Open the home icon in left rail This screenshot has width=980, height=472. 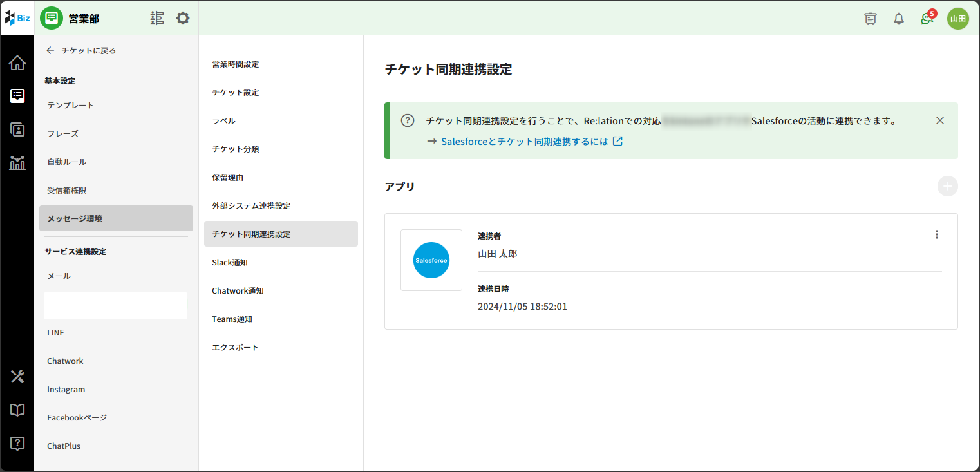click(x=17, y=63)
